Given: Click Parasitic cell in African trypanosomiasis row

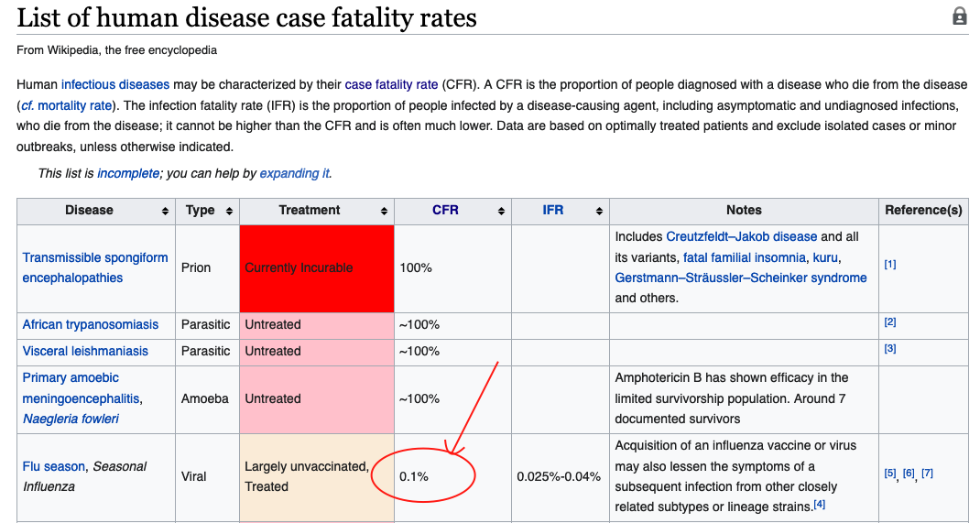Looking at the screenshot, I should pyautogui.click(x=206, y=324).
